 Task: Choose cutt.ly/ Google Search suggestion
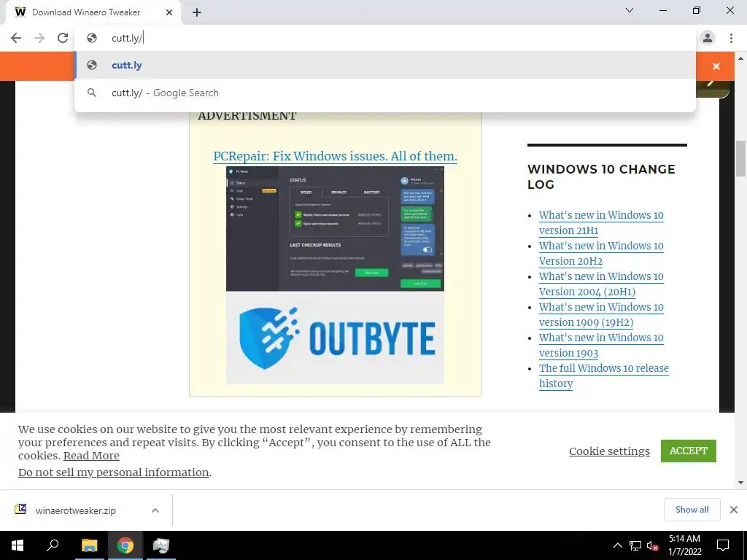385,93
